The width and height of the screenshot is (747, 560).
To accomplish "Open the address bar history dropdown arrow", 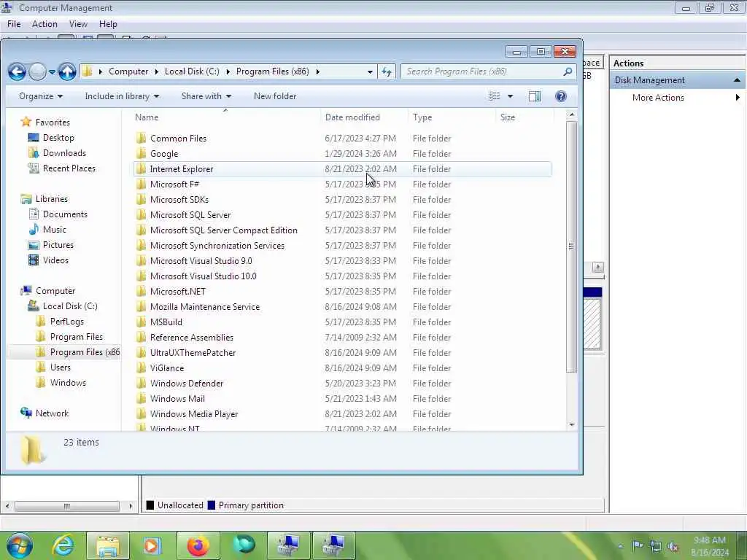I will pyautogui.click(x=370, y=72).
